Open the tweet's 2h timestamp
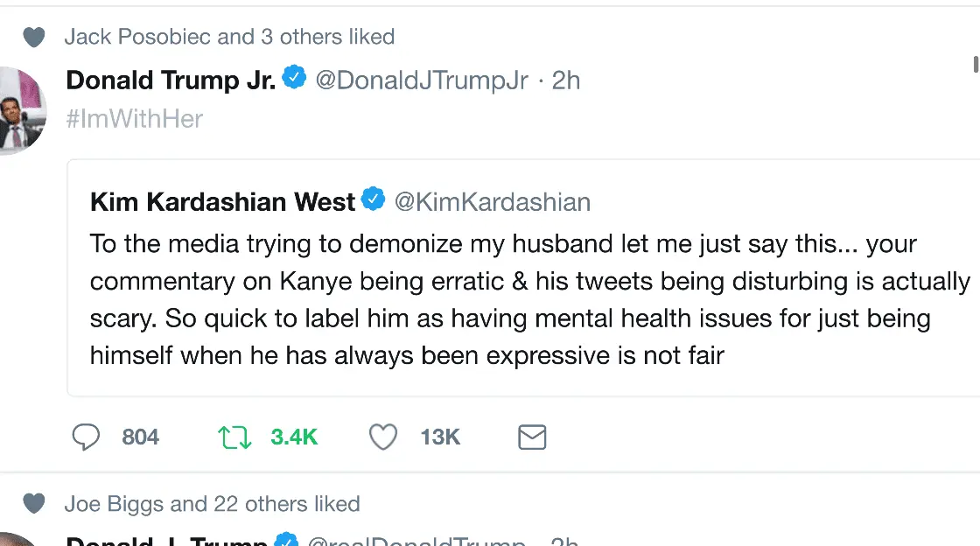 point(566,80)
